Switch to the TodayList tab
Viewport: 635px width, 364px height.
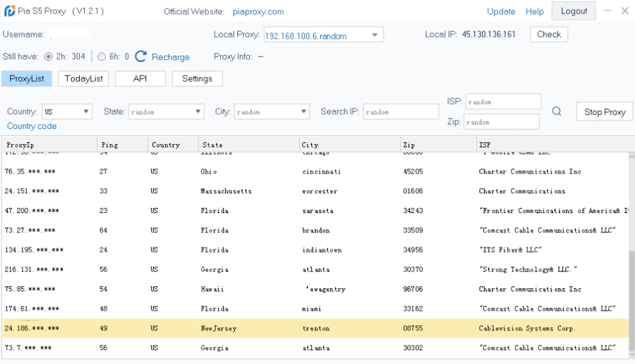coord(84,79)
